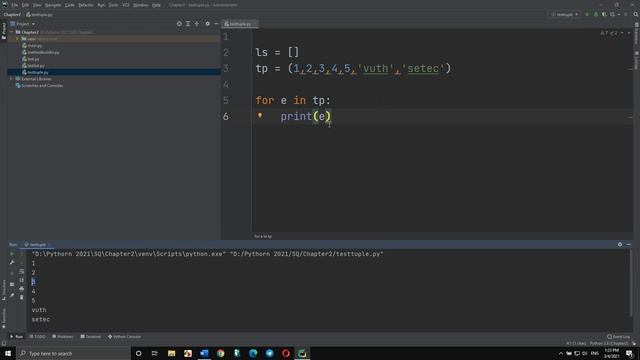Click Collapse All in Project panel
The image size is (640, 360).
[x=197, y=24]
